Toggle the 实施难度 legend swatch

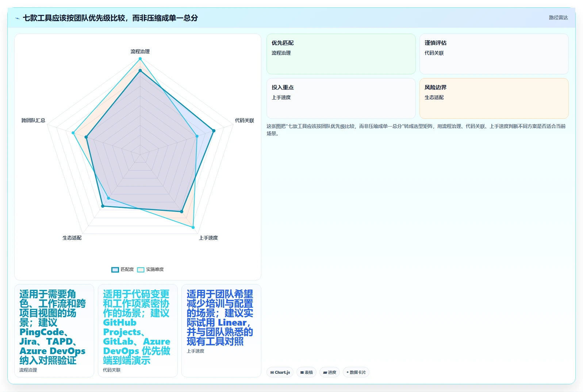[141, 270]
